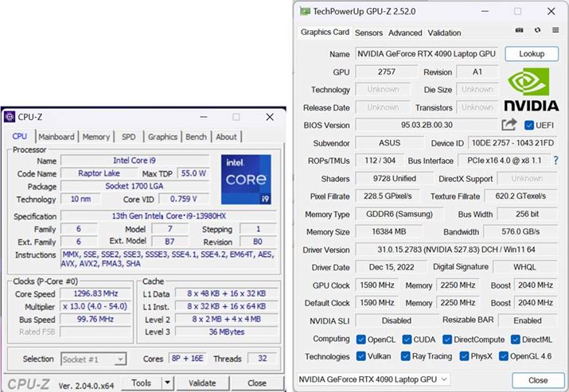Expand the Tools dropdown arrow in CPU-Z
This screenshot has width=569, height=392.
167,382
